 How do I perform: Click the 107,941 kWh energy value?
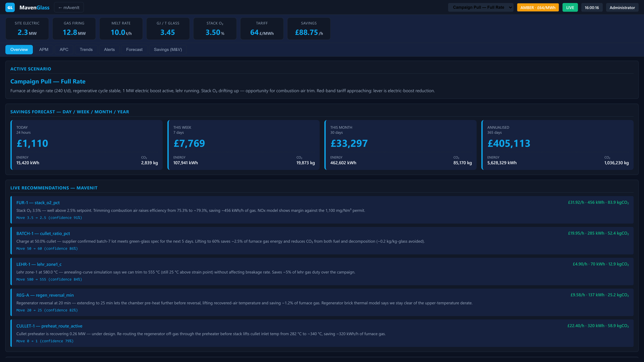[185, 163]
